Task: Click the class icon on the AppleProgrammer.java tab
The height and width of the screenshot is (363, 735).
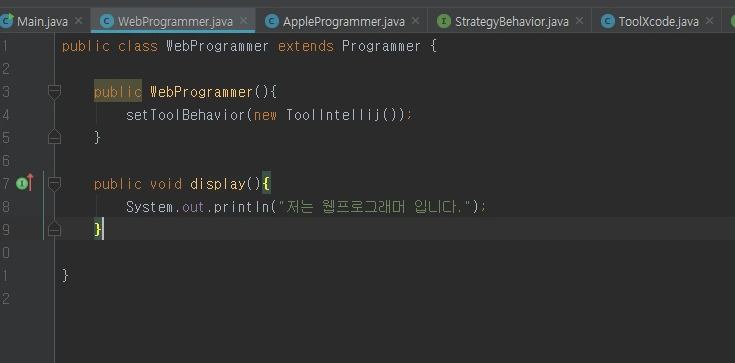Action: (272, 21)
